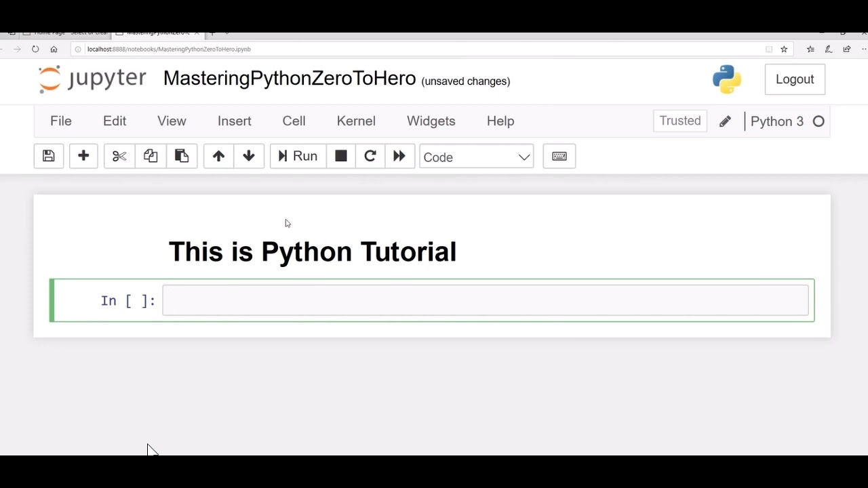Go to browser home page icon
Image resolution: width=868 pixels, height=488 pixels.
54,49
